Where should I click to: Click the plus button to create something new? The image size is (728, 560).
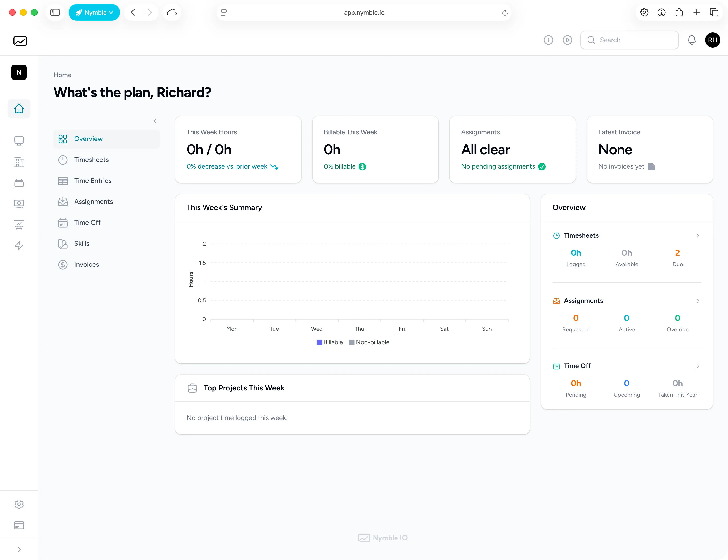(548, 40)
